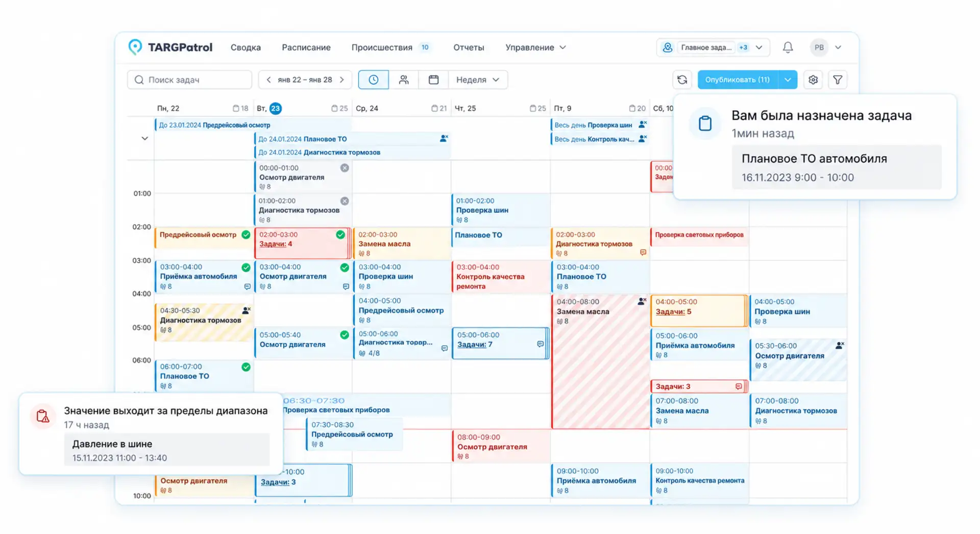Screen dimensions: 980x534
Task: Open the Происшествия tab
Action: click(x=391, y=47)
